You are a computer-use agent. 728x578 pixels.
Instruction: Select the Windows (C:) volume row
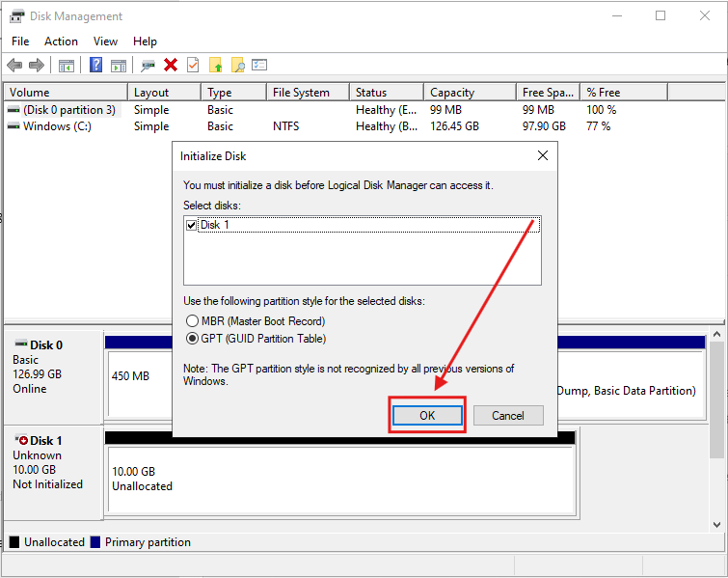pyautogui.click(x=57, y=126)
